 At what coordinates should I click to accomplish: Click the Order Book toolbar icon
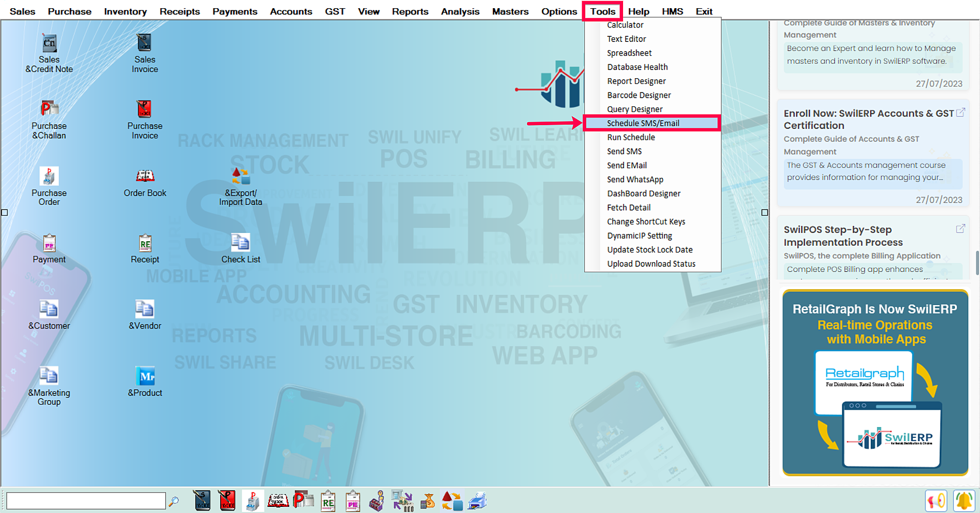278,501
